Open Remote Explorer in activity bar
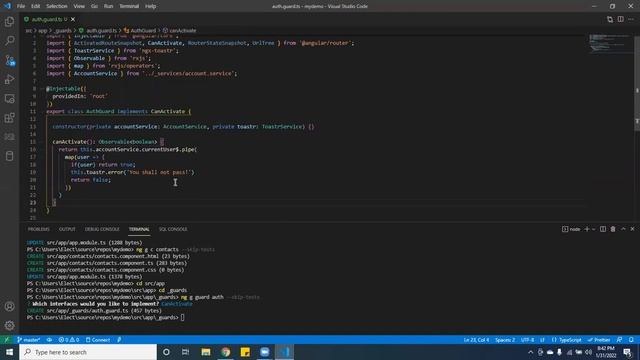 (9, 98)
